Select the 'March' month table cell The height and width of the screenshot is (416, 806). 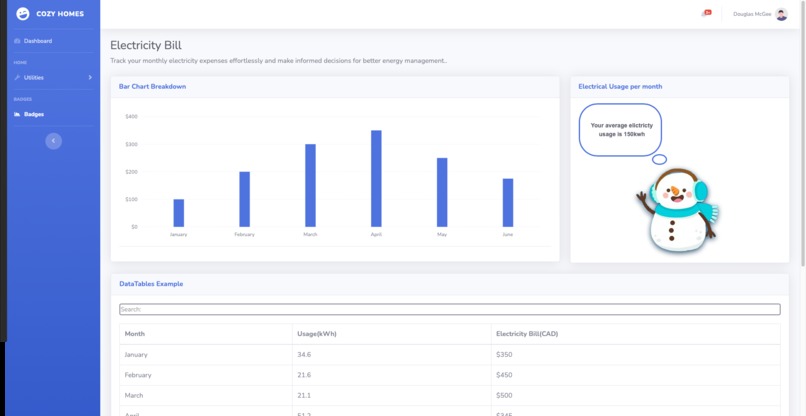[x=206, y=396]
